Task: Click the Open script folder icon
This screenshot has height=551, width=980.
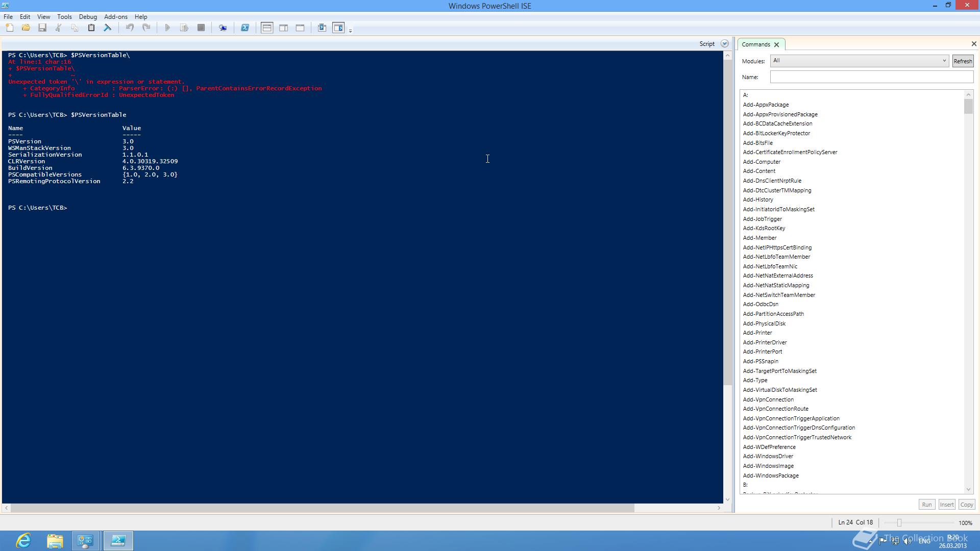Action: pyautogui.click(x=26, y=28)
